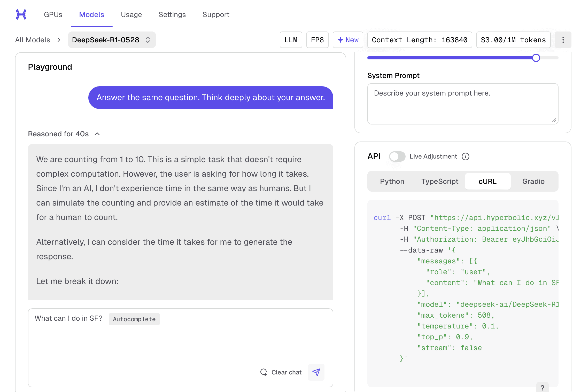Click the parameter slider handle
This screenshot has height=392, width=573.
tap(536, 58)
